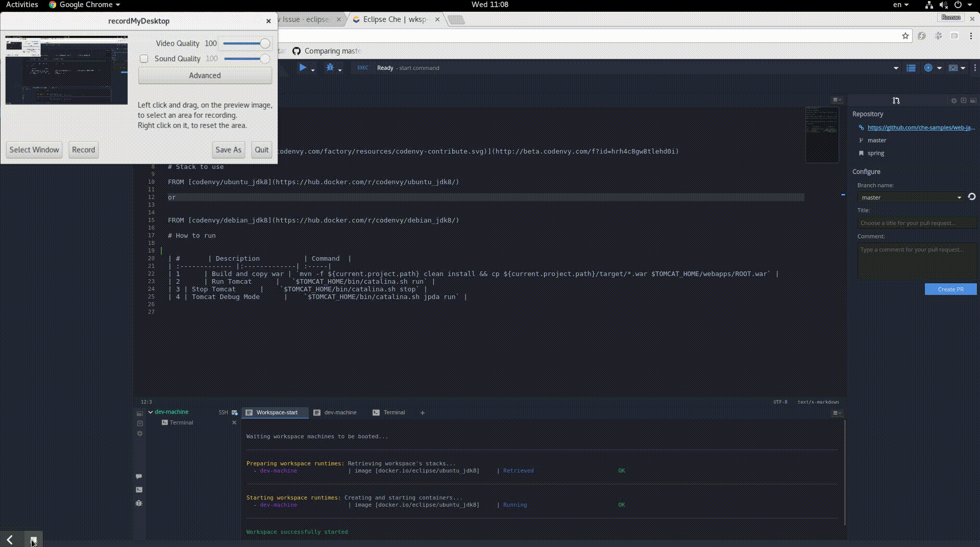Enable the Sound Quality checkbox

143,59
